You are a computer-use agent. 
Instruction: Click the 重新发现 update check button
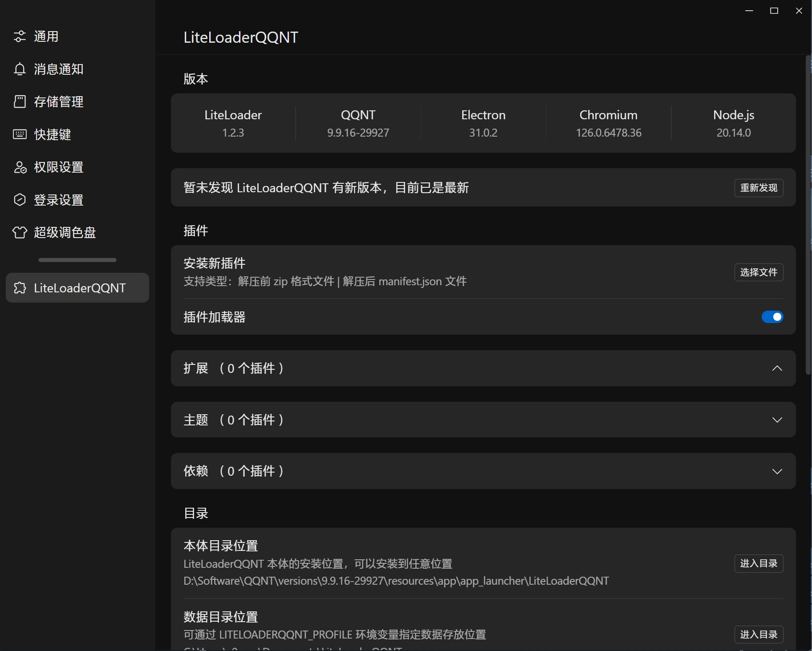(x=759, y=188)
